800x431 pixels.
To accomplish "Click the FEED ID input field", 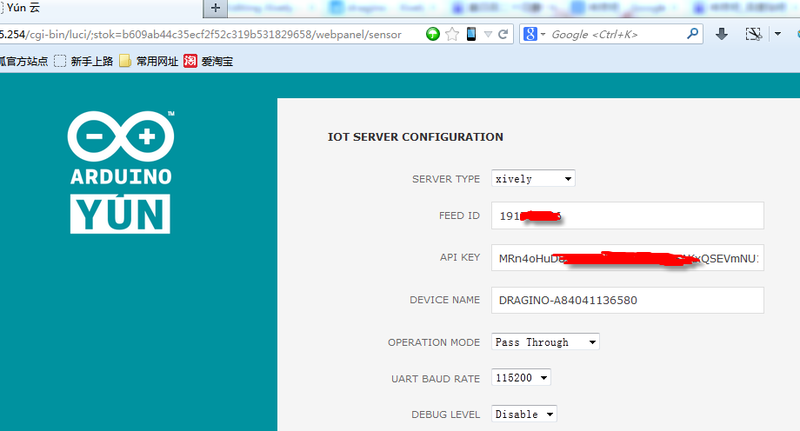I will pyautogui.click(x=628, y=216).
